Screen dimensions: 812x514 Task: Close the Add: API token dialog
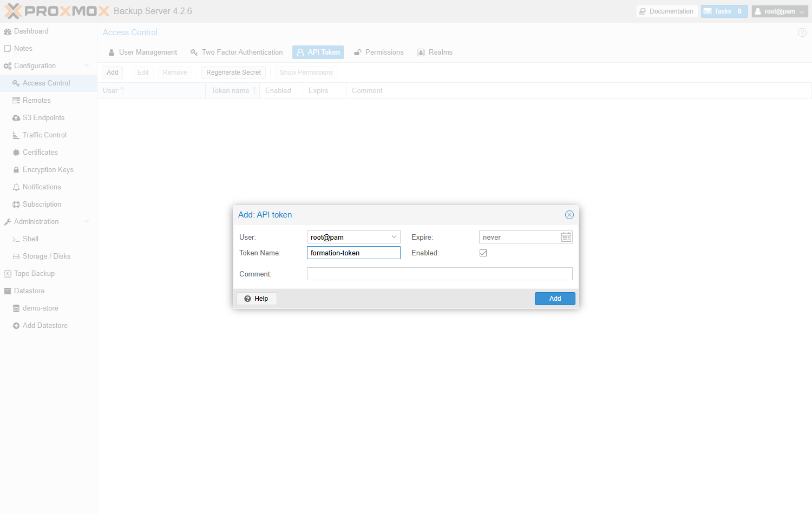click(569, 215)
